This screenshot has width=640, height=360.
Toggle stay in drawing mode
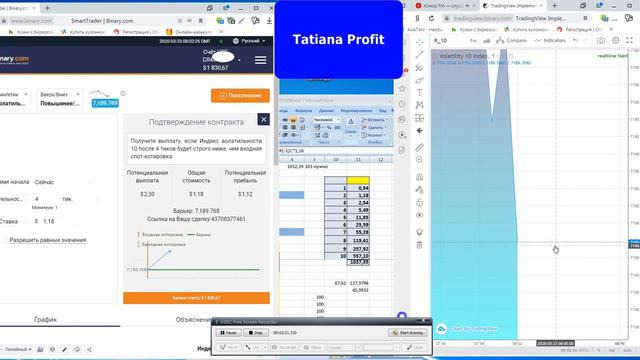pyautogui.click(x=419, y=190)
